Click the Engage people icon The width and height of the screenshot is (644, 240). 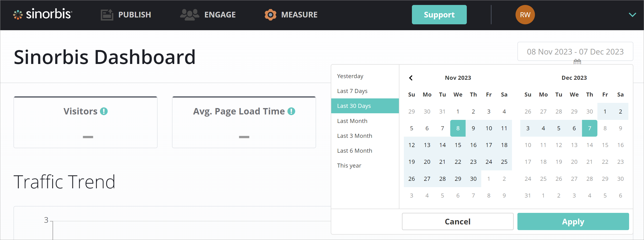tap(189, 15)
